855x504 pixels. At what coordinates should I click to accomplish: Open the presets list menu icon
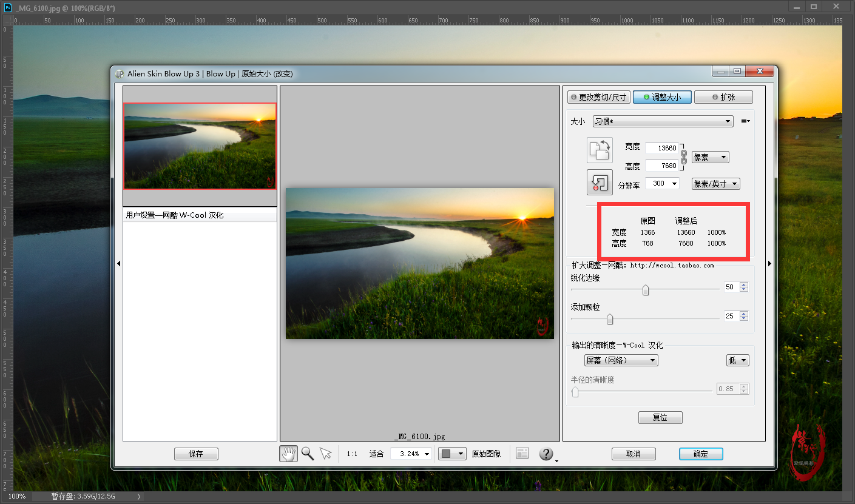745,121
